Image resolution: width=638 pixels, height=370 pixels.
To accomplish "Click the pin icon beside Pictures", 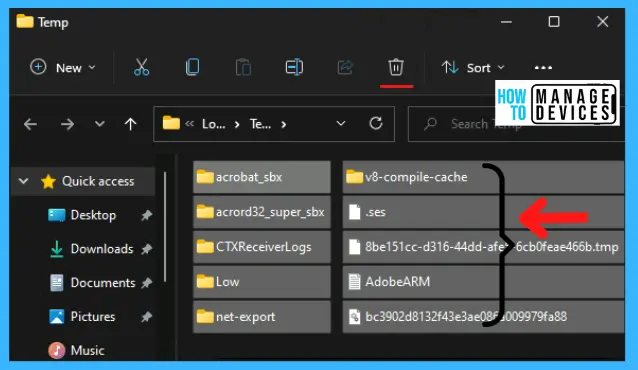I will (146, 317).
